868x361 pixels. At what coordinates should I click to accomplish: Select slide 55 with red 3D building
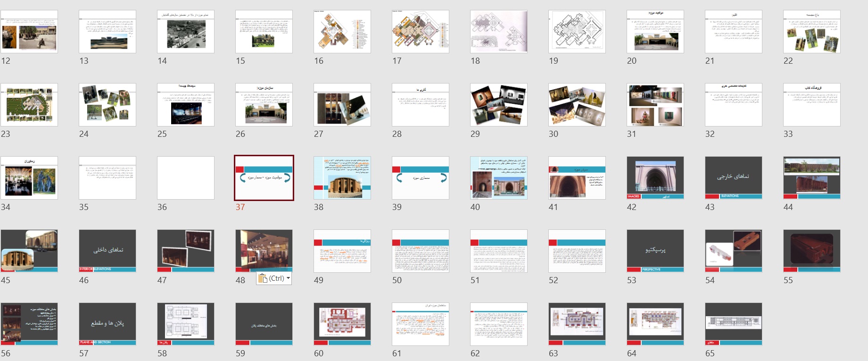811,251
